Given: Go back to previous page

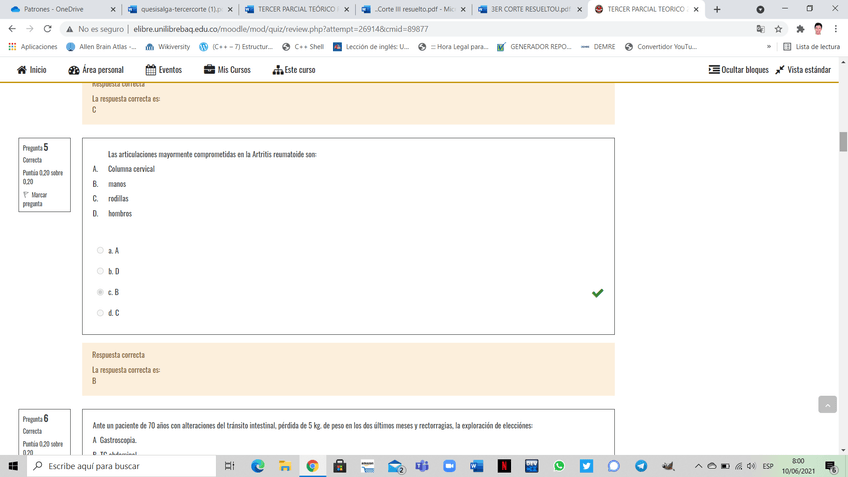Looking at the screenshot, I should point(12,29).
